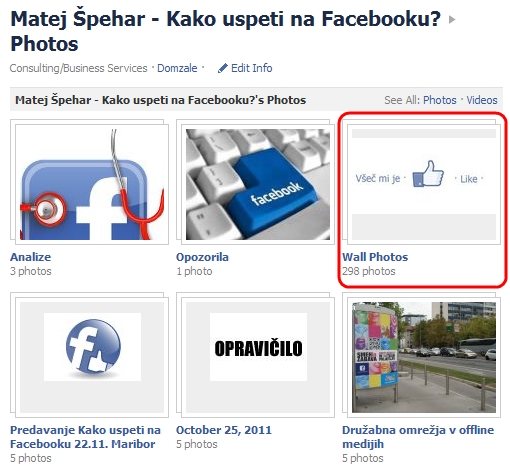Click the Edit Info link
The image size is (510, 469).
(251, 68)
